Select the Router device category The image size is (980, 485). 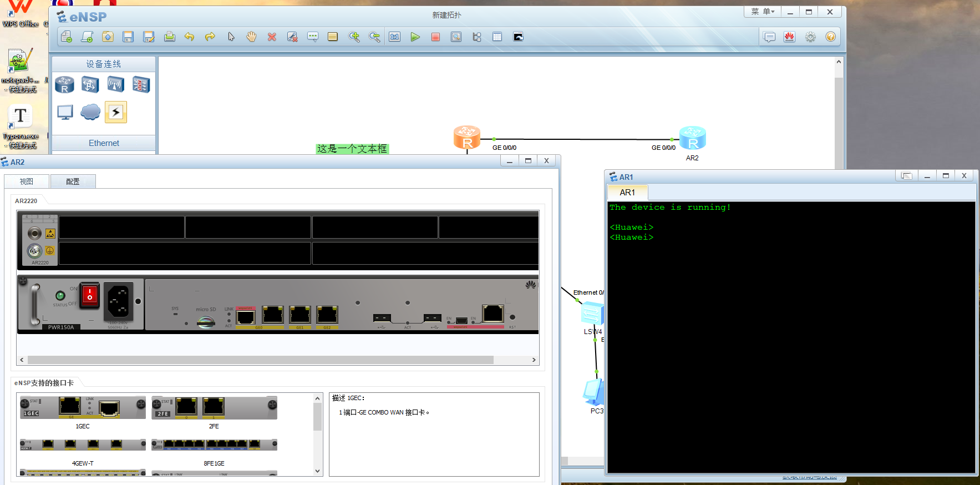pos(64,84)
